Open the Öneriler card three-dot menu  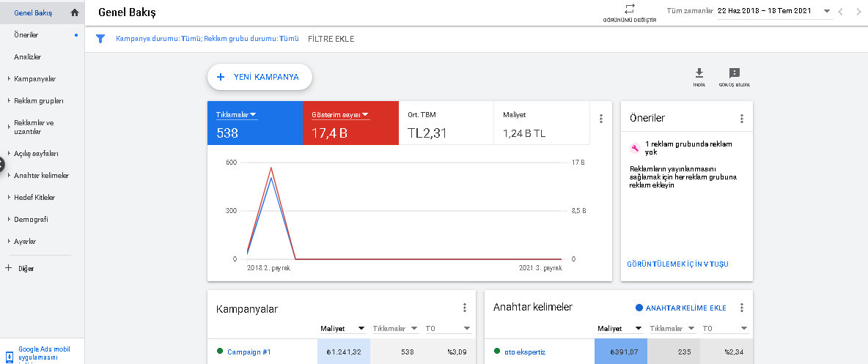pos(741,119)
